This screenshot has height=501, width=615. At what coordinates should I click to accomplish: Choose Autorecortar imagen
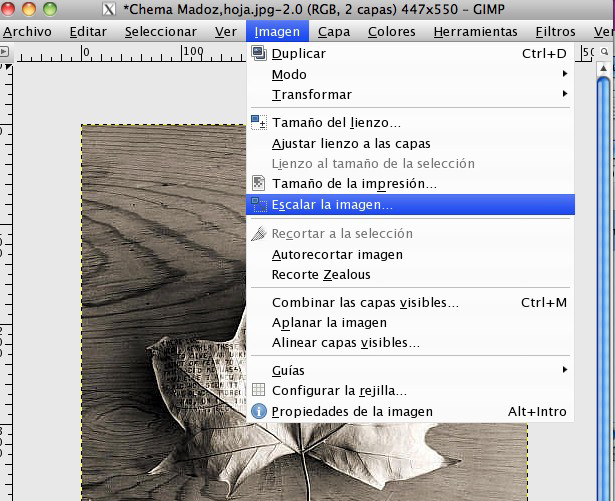pos(410,254)
